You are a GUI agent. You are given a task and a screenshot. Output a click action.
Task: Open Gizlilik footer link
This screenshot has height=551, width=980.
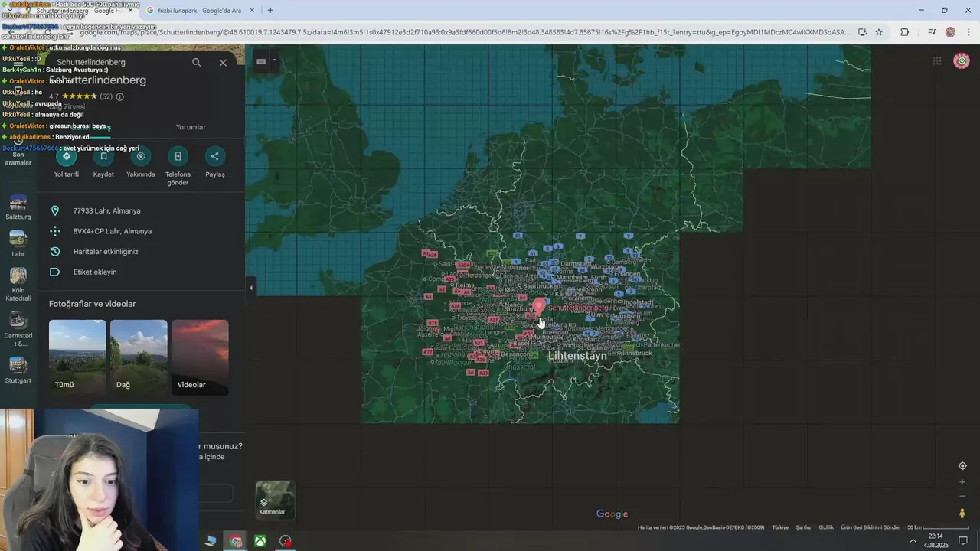(x=826, y=527)
